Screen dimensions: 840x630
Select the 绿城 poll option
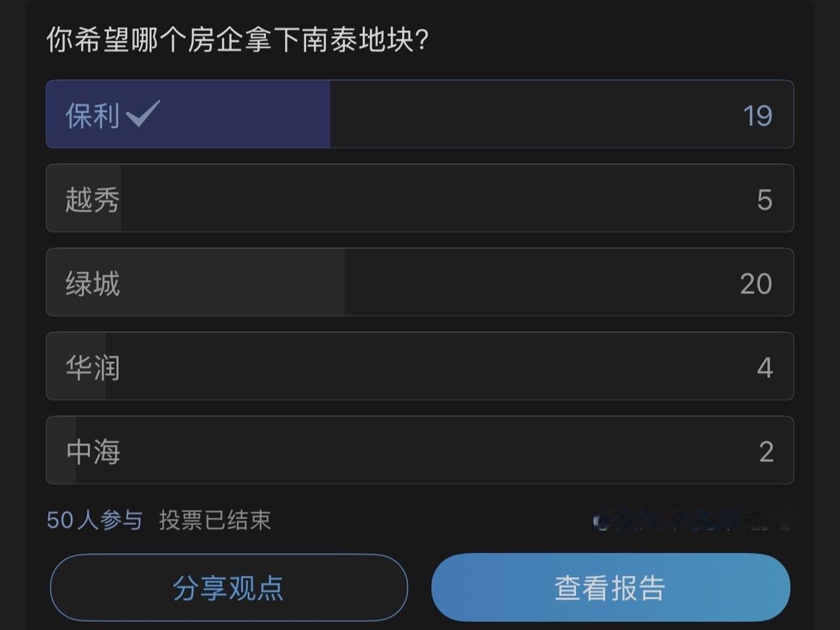coord(420,282)
